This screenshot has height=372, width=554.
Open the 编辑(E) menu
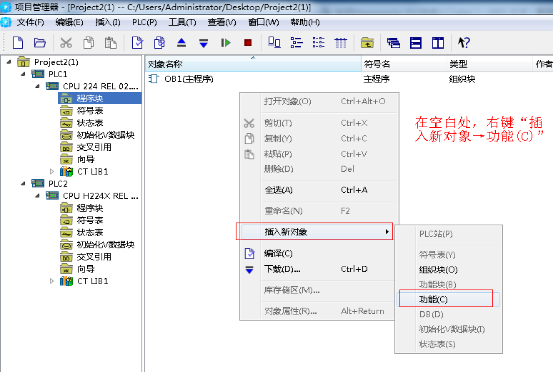[x=69, y=23]
